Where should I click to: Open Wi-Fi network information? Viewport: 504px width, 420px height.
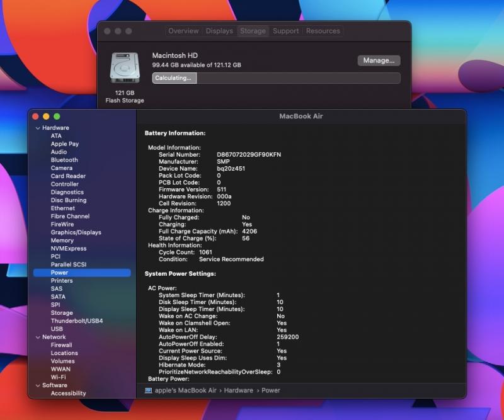(58, 377)
